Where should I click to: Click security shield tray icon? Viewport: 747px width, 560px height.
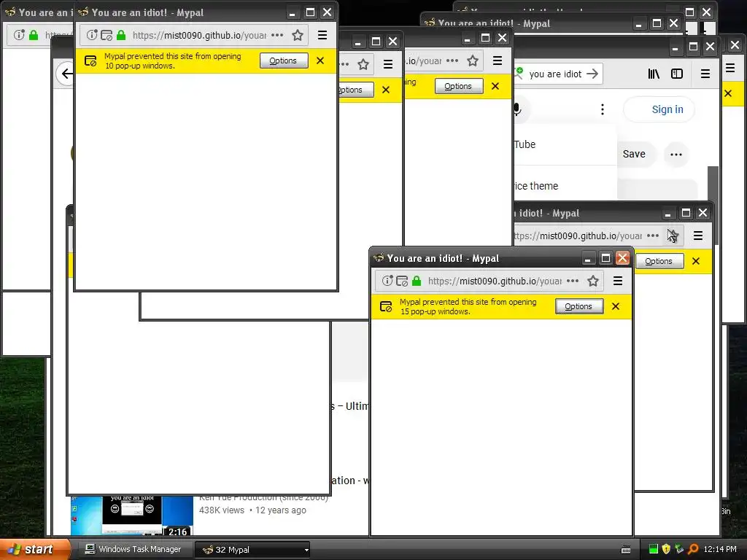tap(666, 549)
